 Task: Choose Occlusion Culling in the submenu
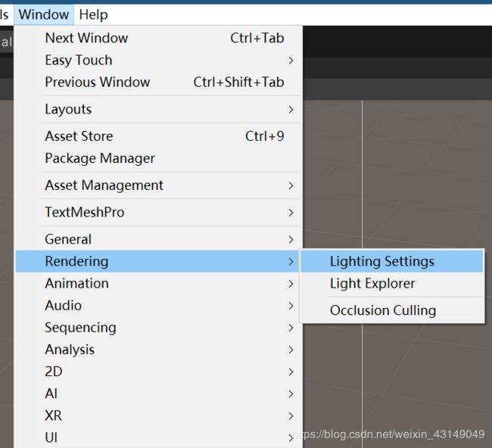391,310
